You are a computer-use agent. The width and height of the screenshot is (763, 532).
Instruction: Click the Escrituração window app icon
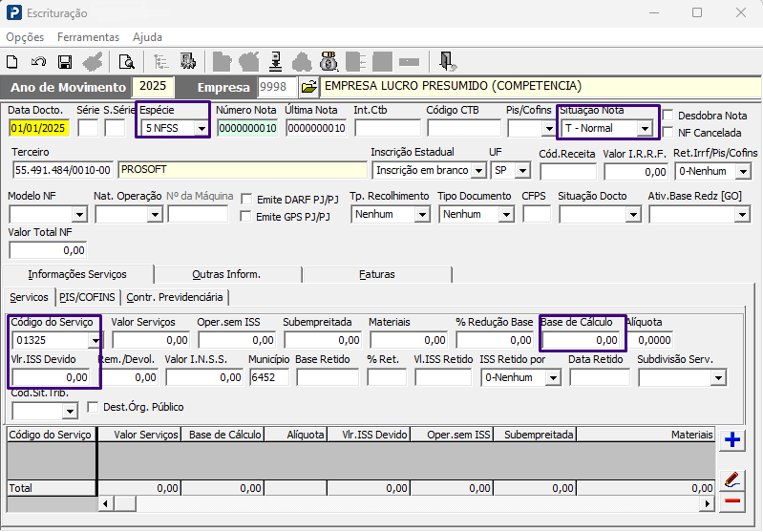click(x=14, y=12)
